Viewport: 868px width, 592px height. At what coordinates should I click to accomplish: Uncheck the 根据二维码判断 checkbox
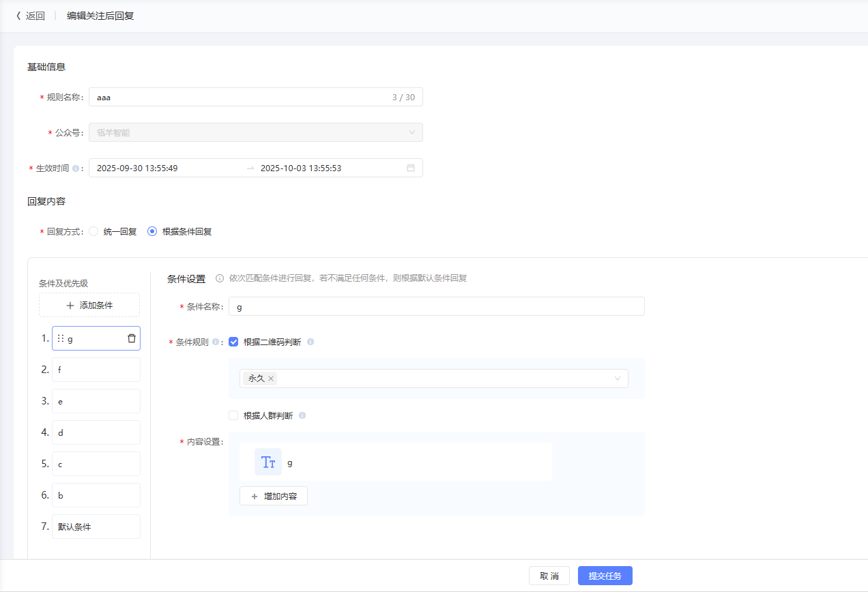[x=233, y=342]
